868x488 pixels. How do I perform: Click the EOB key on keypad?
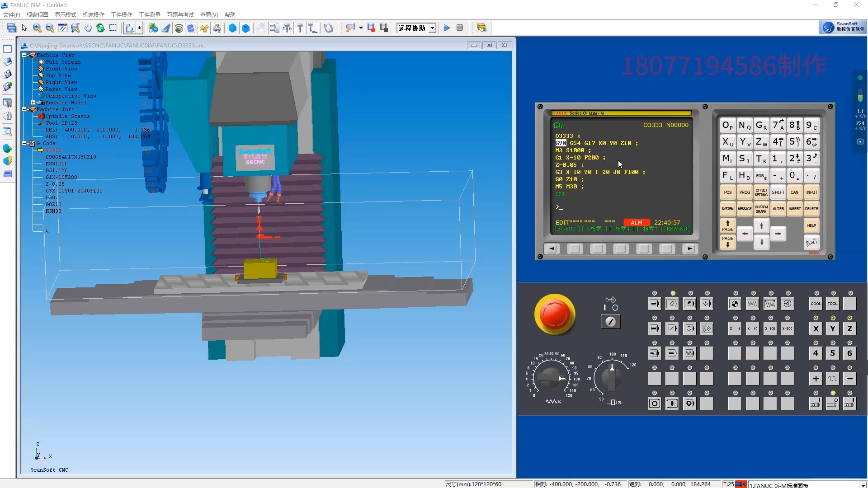click(761, 176)
